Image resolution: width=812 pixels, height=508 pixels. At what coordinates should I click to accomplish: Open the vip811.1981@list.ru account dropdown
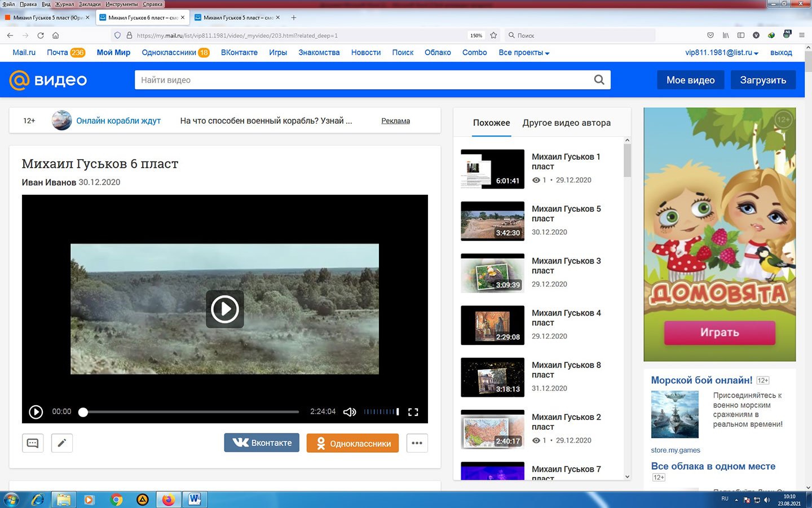721,52
